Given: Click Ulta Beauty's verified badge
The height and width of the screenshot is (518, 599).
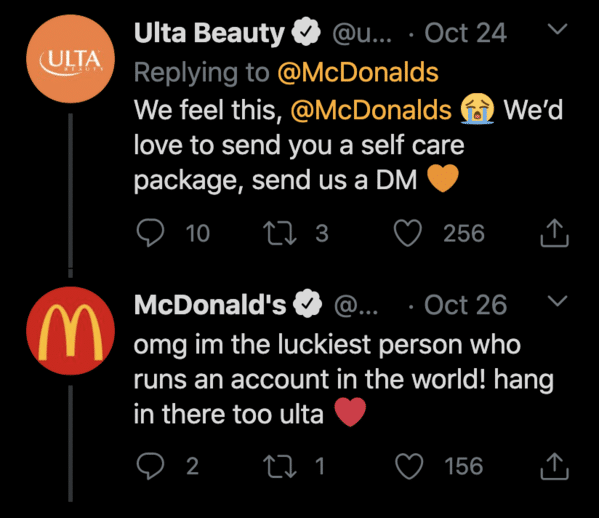Looking at the screenshot, I should [306, 32].
